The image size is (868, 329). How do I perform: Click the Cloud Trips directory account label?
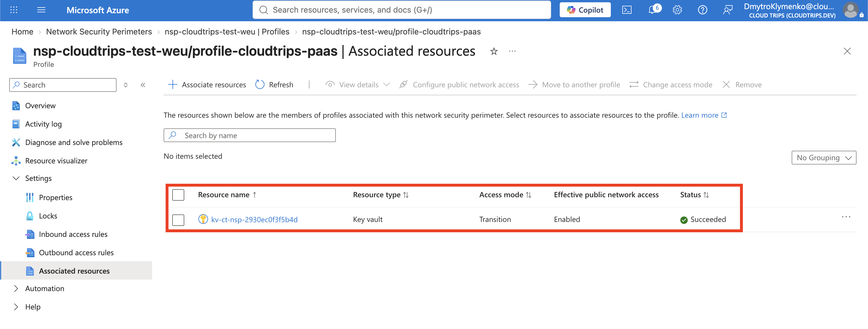[792, 16]
